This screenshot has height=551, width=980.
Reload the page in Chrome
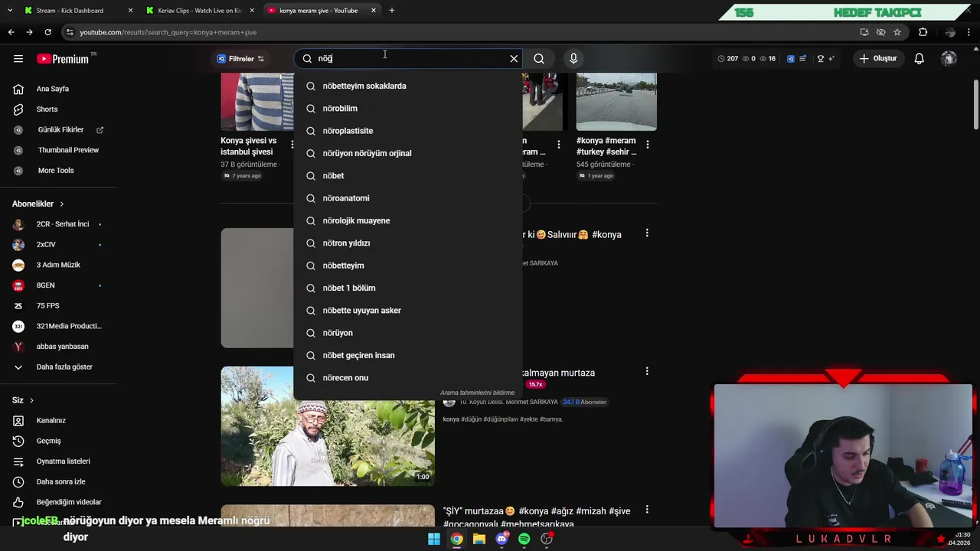[47, 32]
